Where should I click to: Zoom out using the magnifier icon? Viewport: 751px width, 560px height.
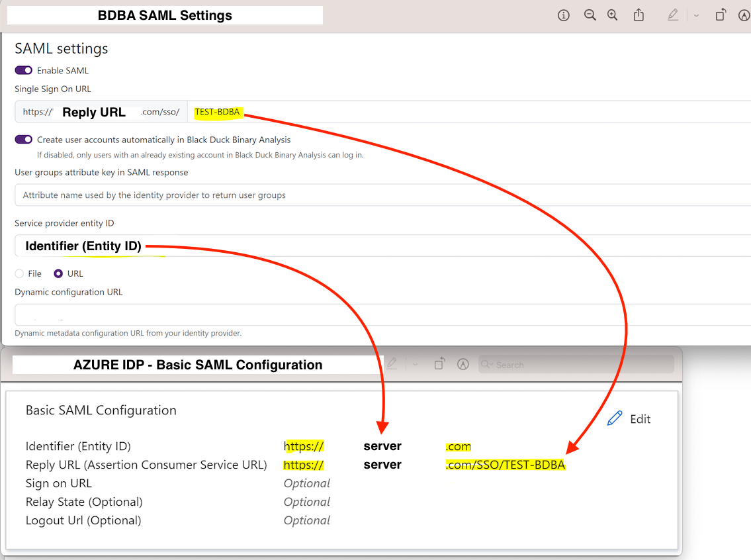[590, 15]
